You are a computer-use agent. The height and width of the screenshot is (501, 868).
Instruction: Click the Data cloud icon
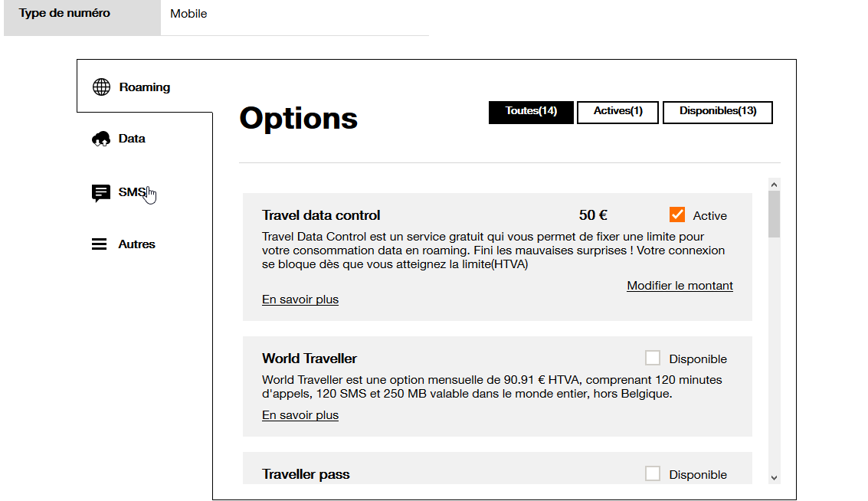pos(101,139)
